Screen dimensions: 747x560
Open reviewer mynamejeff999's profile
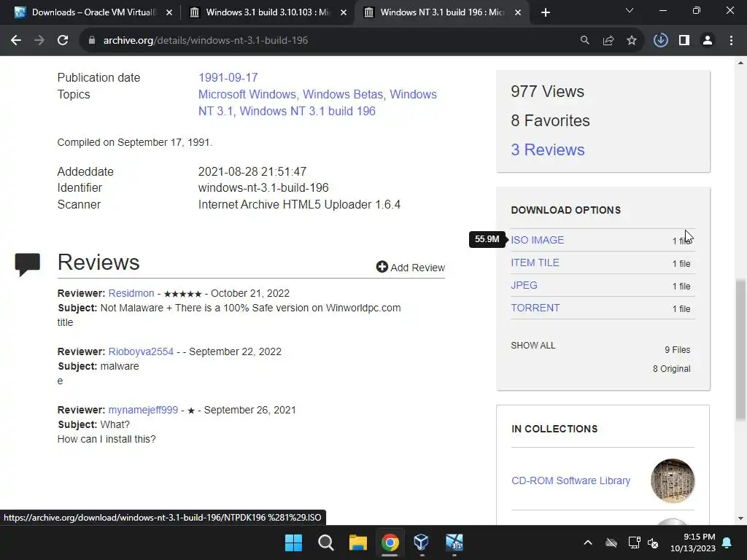click(143, 410)
